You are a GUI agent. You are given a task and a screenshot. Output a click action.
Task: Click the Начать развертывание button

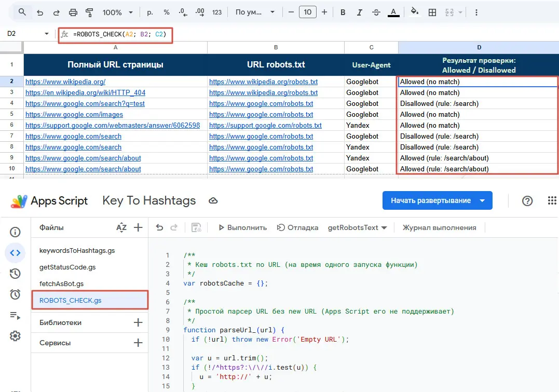tap(432, 200)
